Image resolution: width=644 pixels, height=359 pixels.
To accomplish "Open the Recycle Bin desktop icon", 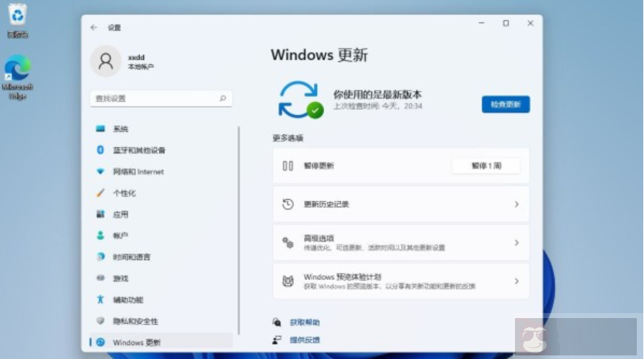I will [17, 21].
